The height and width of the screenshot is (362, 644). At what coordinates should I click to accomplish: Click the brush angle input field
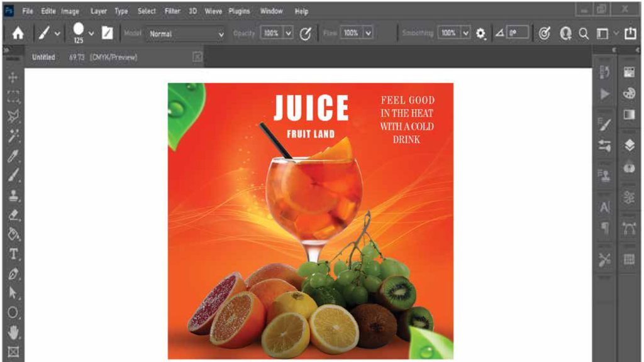518,33
